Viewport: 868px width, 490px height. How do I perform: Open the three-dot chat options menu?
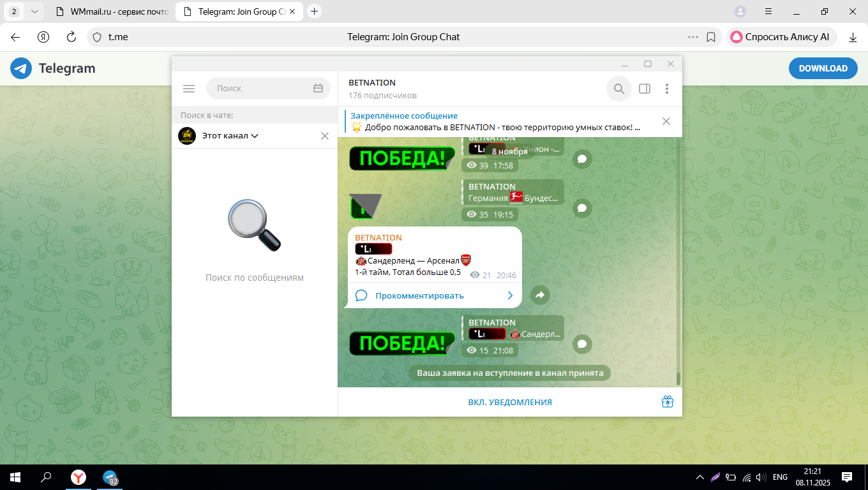(667, 89)
